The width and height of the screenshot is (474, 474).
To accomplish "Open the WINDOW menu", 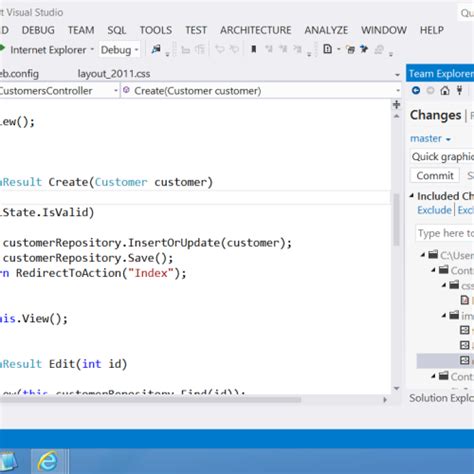I will (x=384, y=30).
